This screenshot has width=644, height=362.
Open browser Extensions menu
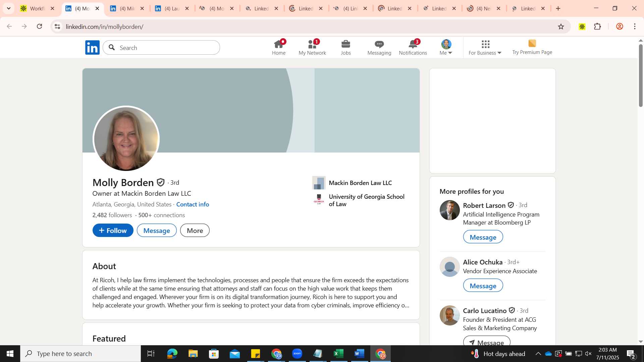tap(597, 26)
